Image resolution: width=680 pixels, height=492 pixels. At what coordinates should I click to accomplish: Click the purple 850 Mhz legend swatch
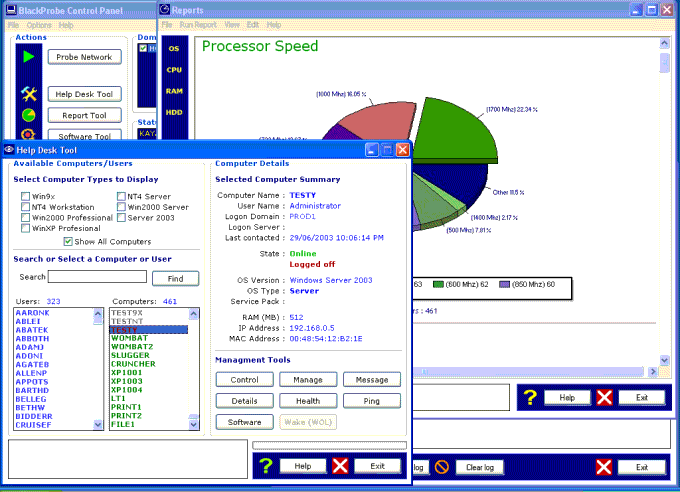point(504,284)
